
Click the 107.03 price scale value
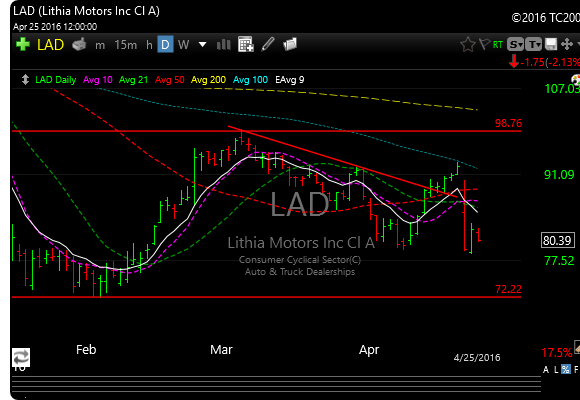point(562,89)
